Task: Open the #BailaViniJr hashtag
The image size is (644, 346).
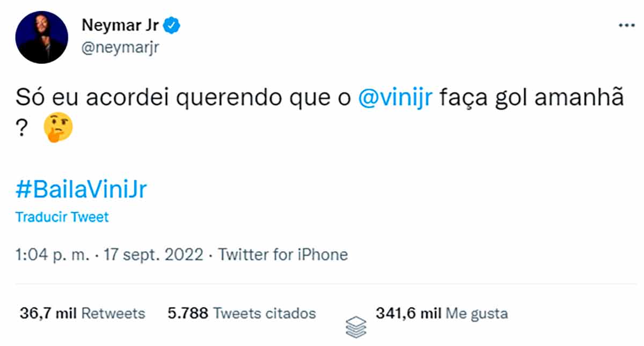Action: pos(81,190)
